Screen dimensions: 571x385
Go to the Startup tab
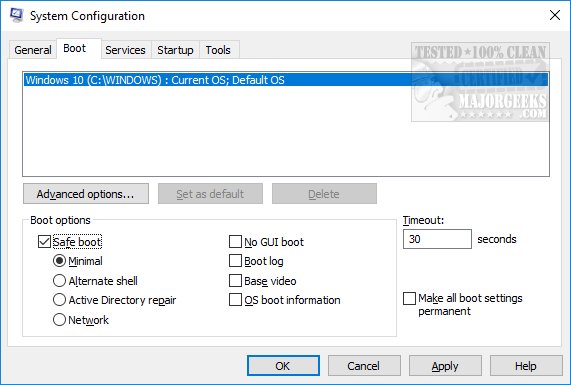point(175,50)
